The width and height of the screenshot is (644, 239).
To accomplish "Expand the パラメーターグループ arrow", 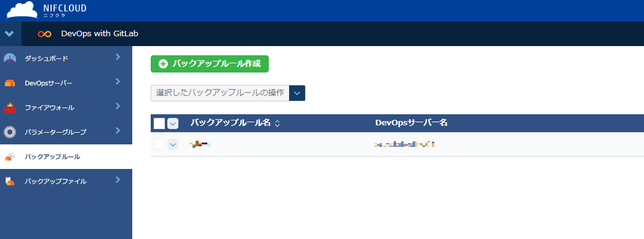I will coord(118,131).
